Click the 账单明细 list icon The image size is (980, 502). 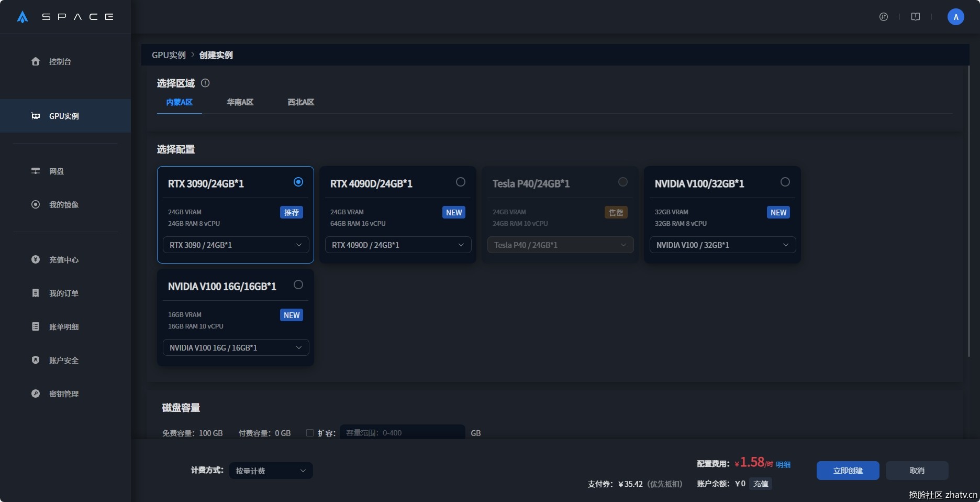36,326
